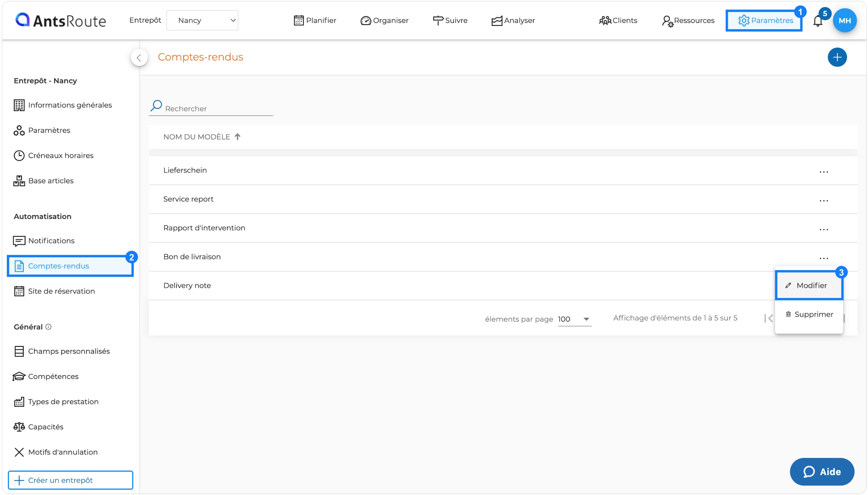Click the AntsRoute logo
This screenshot has width=868, height=495.
(x=61, y=21)
